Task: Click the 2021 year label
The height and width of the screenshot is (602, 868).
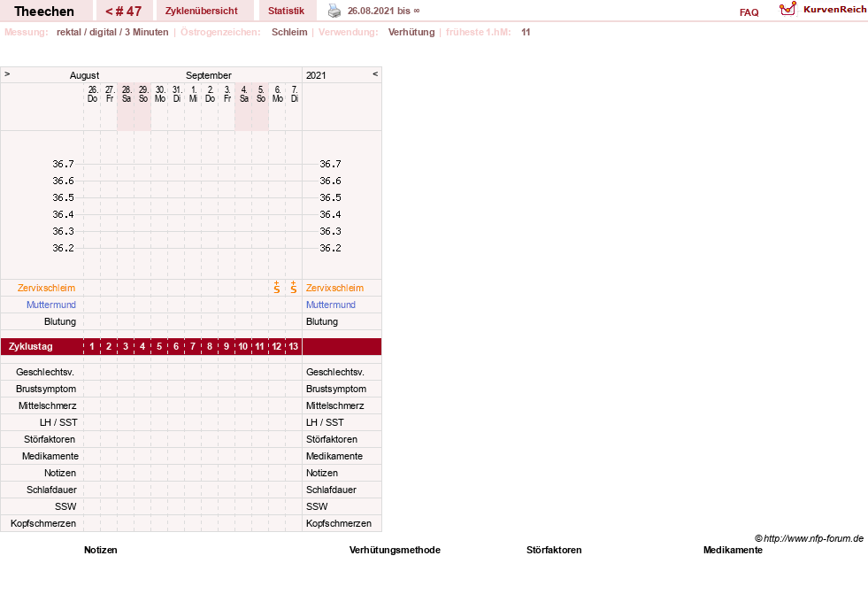Action: point(316,75)
